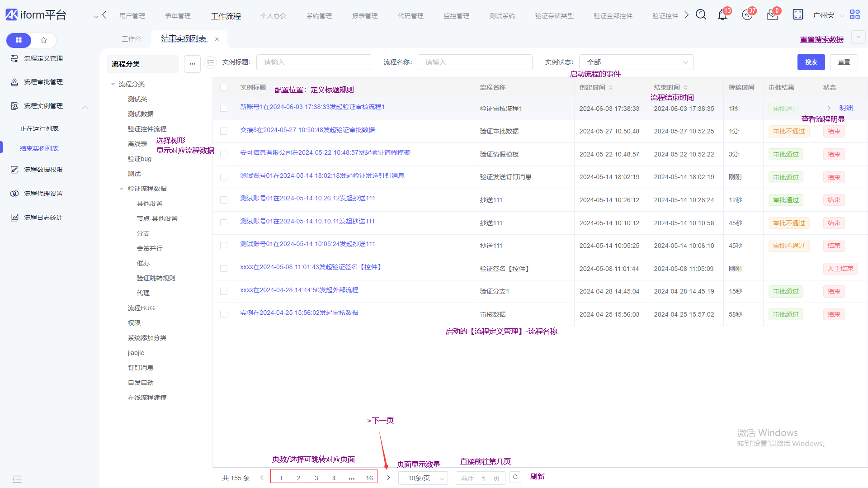Open the 交接8 验证审批数据 instance link
868x488 pixels.
click(x=307, y=130)
